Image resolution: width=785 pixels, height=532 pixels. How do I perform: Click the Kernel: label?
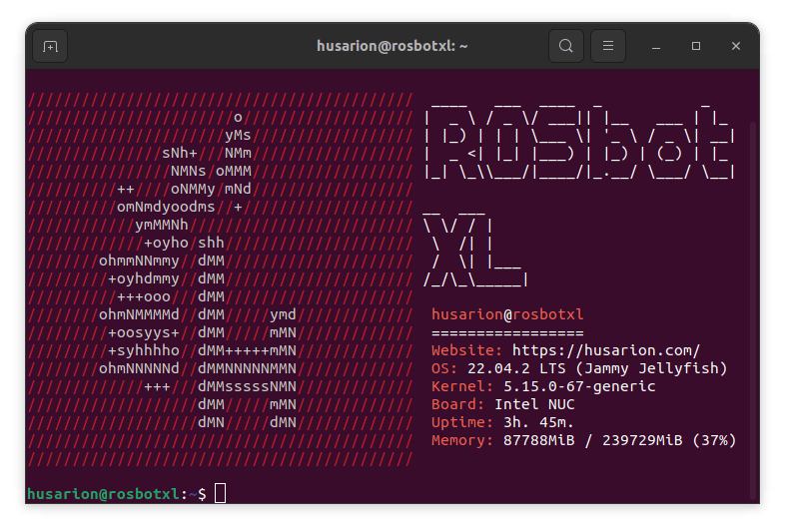pyautogui.click(x=462, y=386)
